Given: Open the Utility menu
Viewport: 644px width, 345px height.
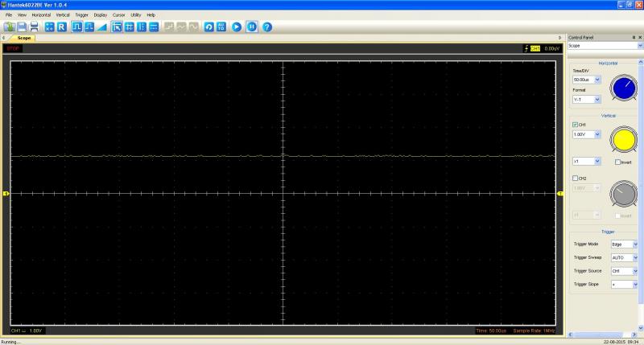Looking at the screenshot, I should click(x=135, y=14).
